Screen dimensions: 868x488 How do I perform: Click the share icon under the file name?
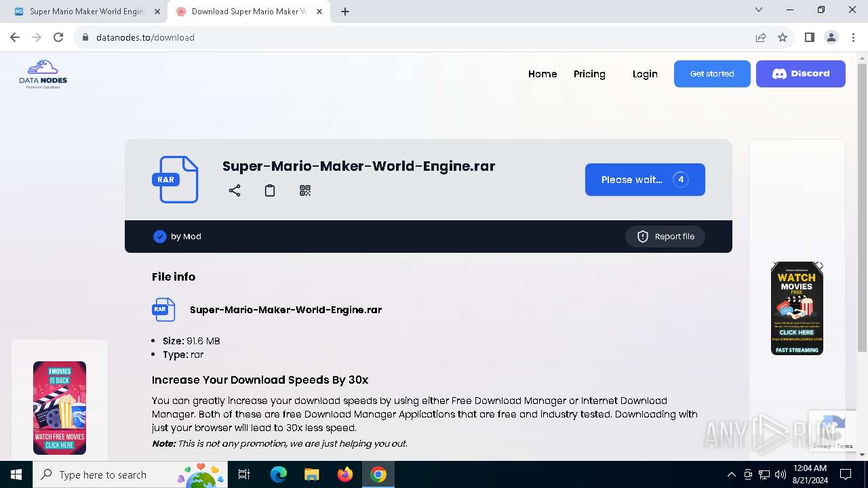click(235, 190)
